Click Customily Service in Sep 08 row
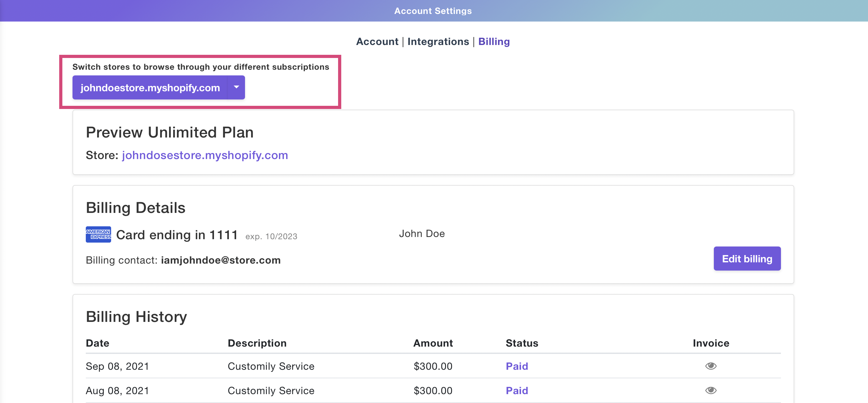 (x=271, y=366)
